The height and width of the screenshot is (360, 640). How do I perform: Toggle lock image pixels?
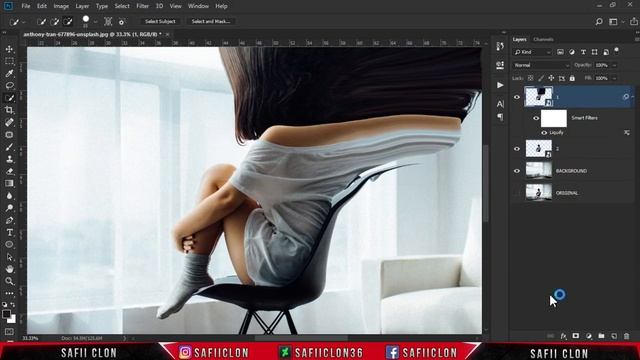(541, 78)
